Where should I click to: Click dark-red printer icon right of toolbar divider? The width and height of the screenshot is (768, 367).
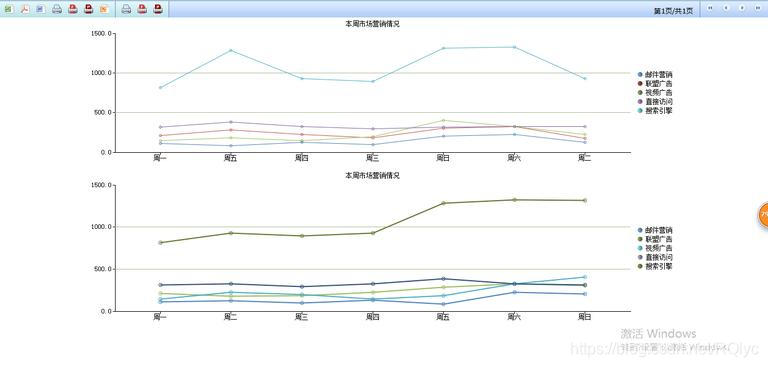(158, 9)
